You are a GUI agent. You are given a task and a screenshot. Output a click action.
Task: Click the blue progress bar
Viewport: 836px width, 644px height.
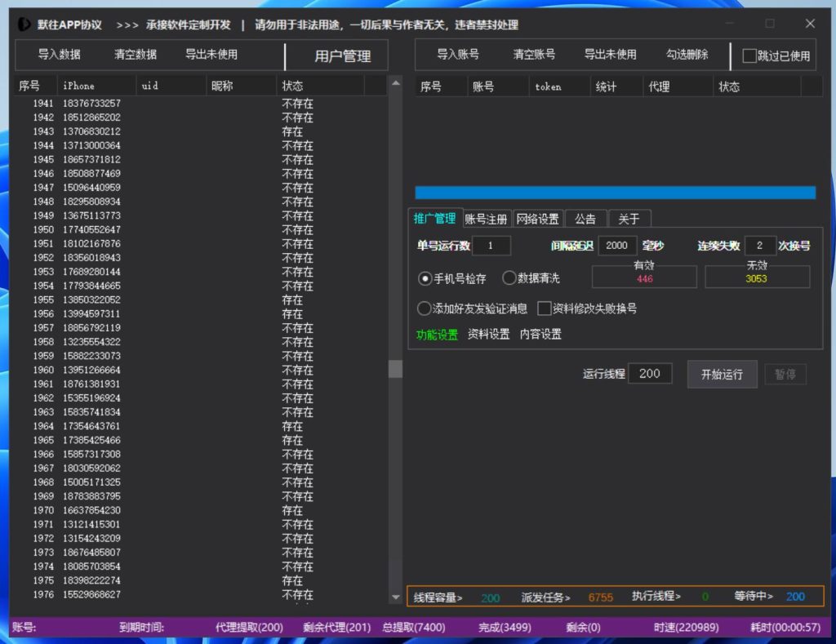tap(615, 193)
